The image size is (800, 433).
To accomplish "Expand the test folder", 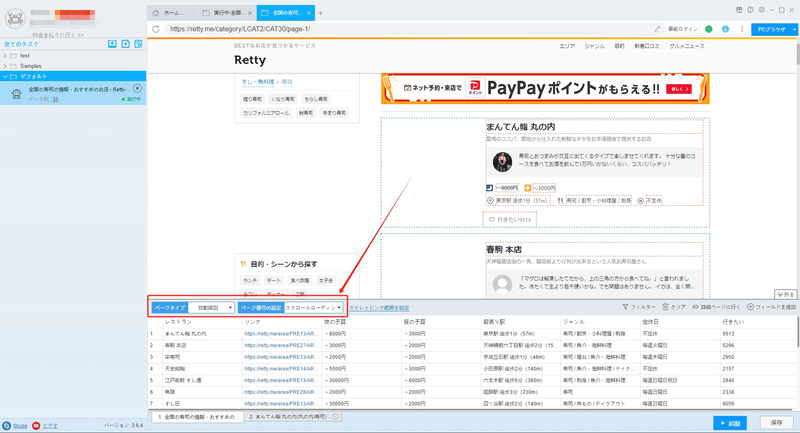I will click(x=5, y=56).
